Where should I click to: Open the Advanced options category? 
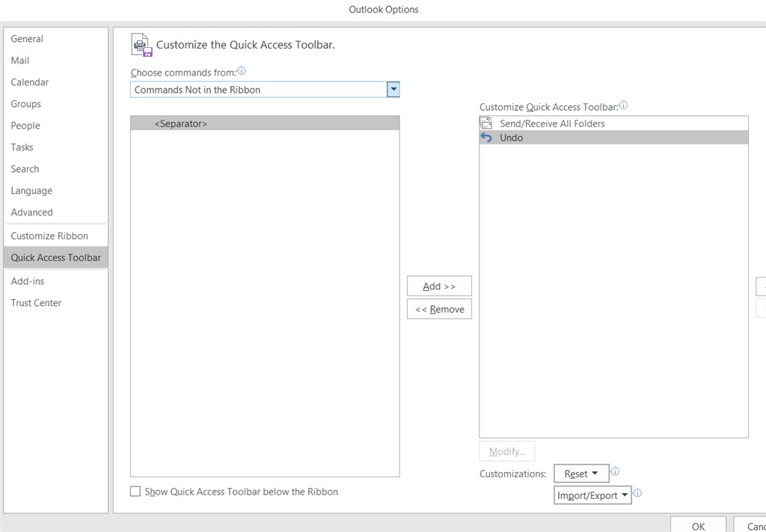[x=55, y=212]
